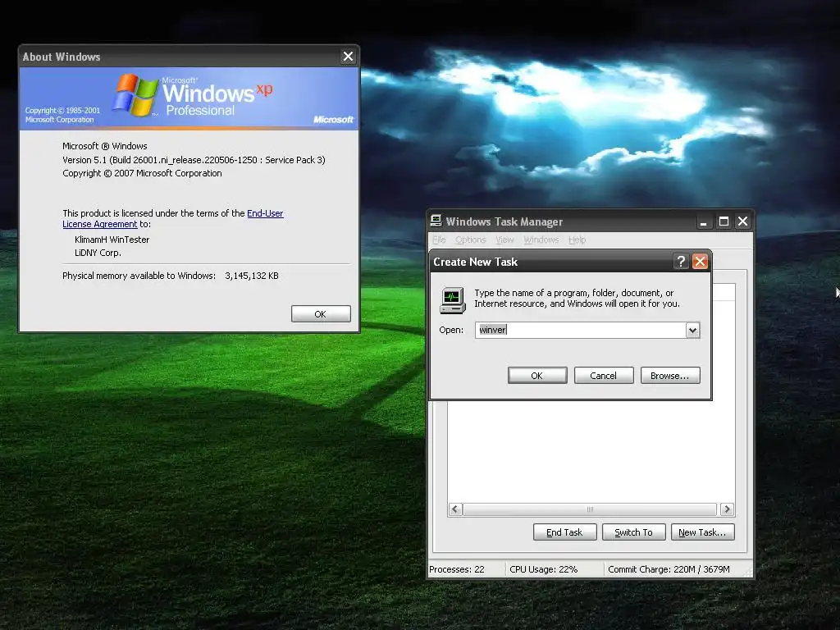
Task: Minimize the Windows Task Manager window
Action: coord(703,221)
